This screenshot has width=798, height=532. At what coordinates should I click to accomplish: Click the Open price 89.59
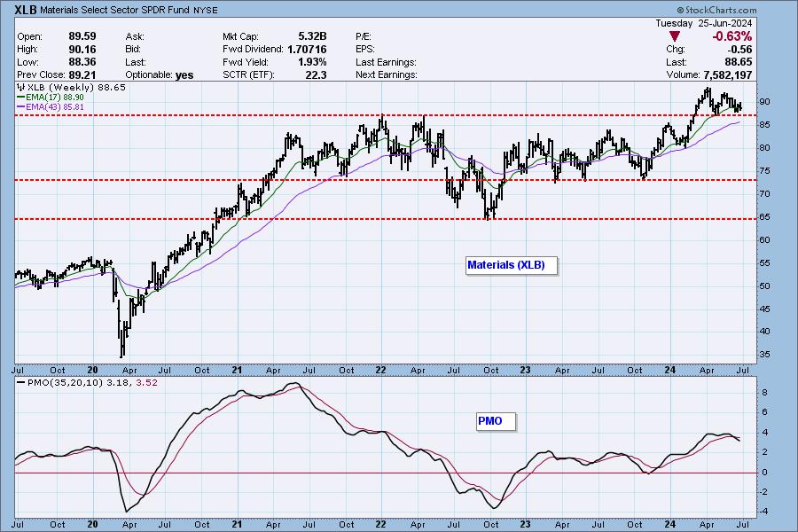tap(82, 36)
